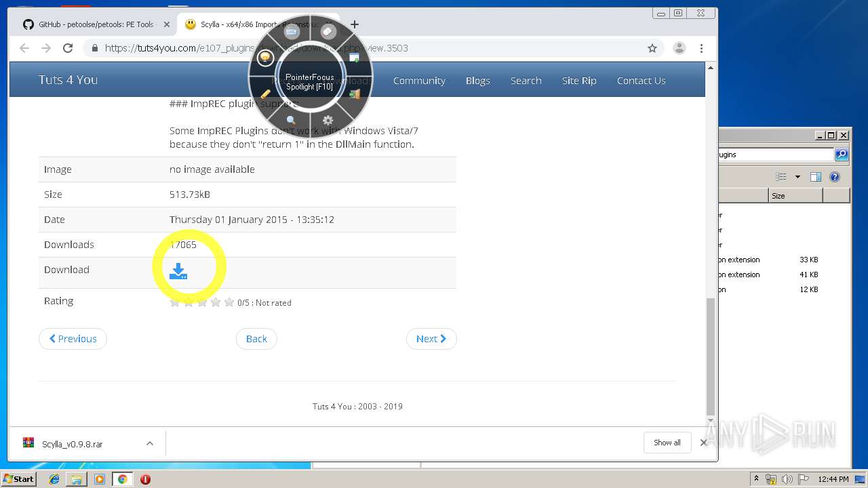Viewport: 868px width, 488px height.
Task: Click Explorer search input field
Action: coord(776,155)
